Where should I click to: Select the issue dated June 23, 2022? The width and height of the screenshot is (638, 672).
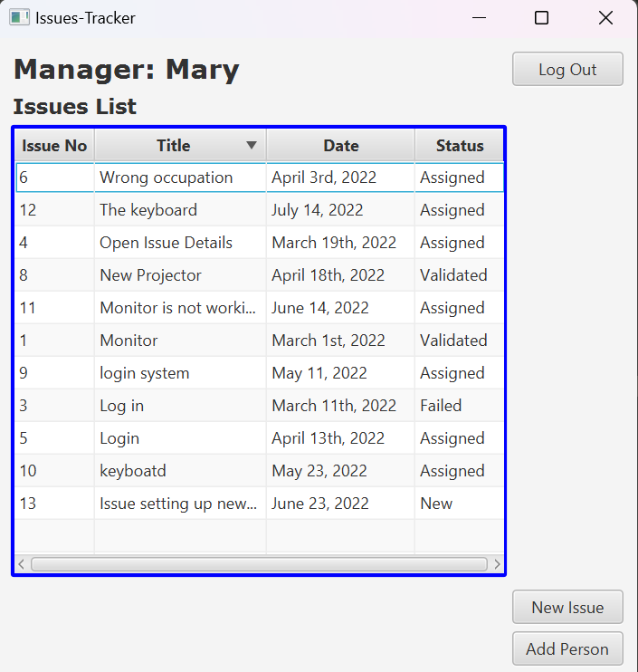pyautogui.click(x=319, y=504)
